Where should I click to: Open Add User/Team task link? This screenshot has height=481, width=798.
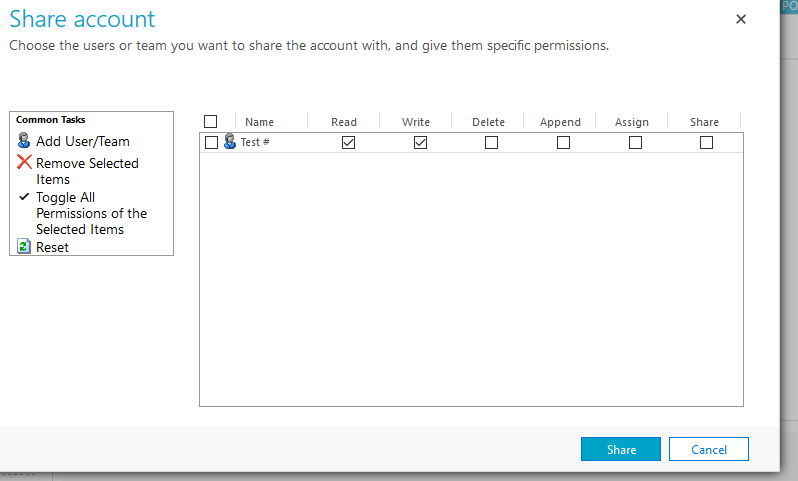(83, 141)
